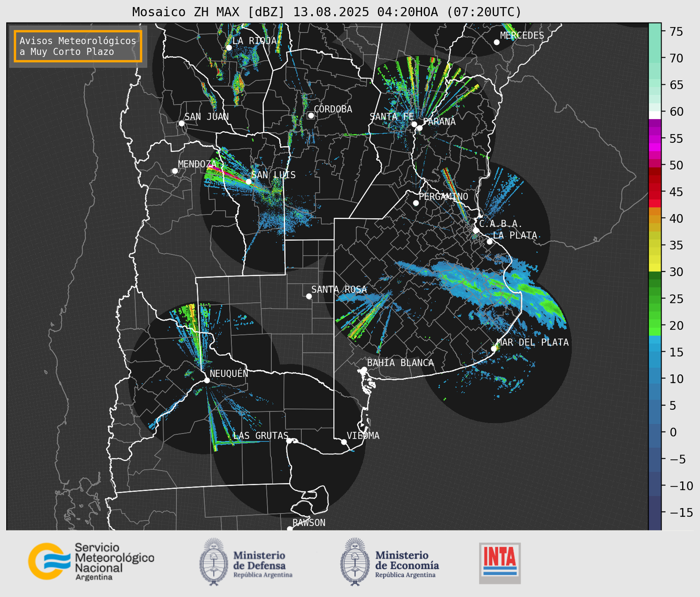Click the Avisos Meteorológicos a Muy Corto Plazo box
Screen dimensions: 700x597
(x=78, y=46)
